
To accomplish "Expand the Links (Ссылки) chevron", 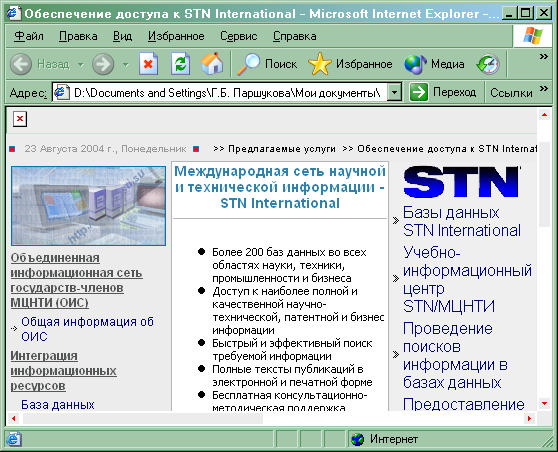I will 543,88.
